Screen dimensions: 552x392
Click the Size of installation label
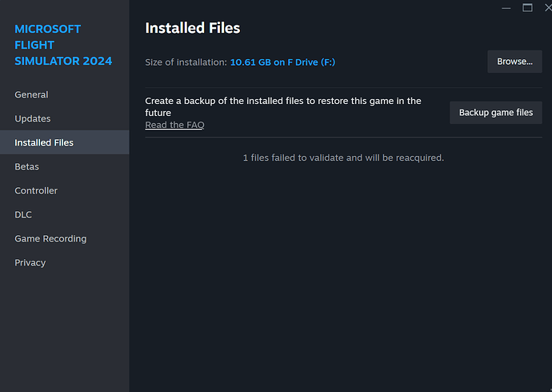186,62
